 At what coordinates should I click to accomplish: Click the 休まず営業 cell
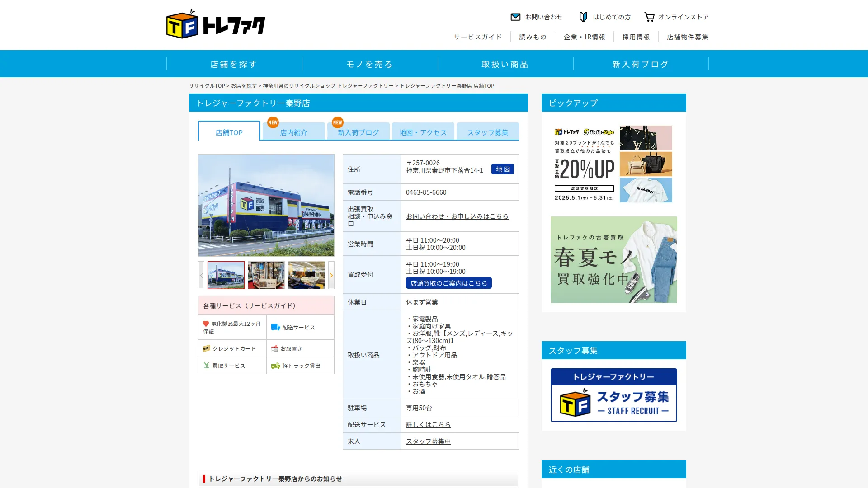(x=460, y=302)
